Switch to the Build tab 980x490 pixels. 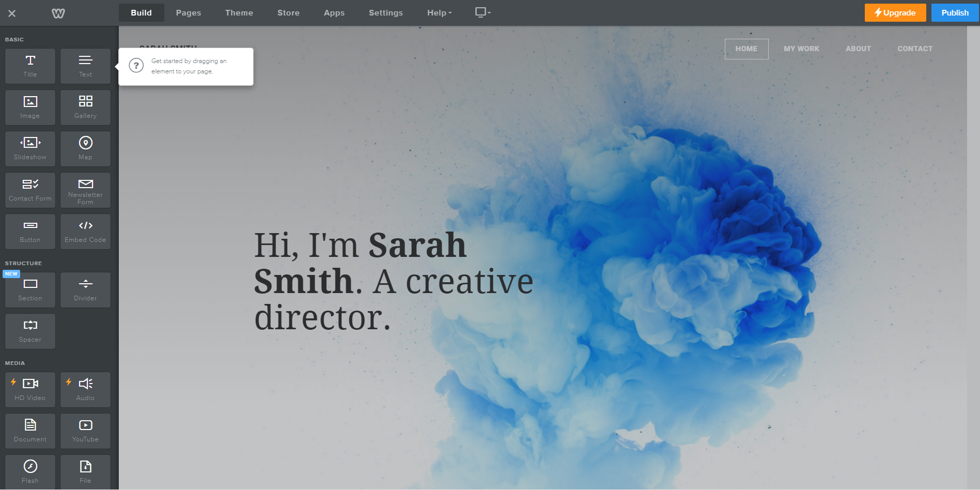coord(141,13)
